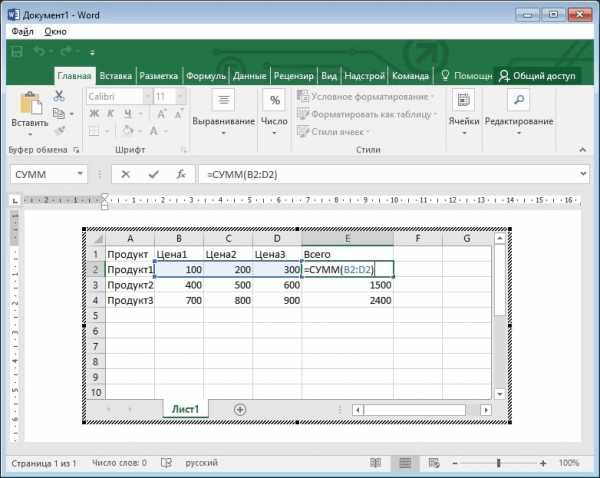
Task: Open Форматировать как таблицу menu
Action: click(x=367, y=114)
